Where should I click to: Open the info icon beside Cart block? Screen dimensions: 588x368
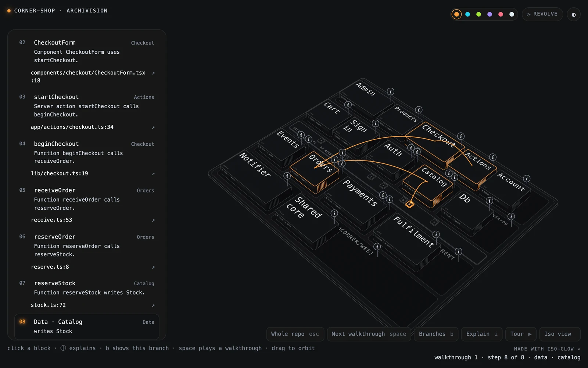(x=348, y=105)
